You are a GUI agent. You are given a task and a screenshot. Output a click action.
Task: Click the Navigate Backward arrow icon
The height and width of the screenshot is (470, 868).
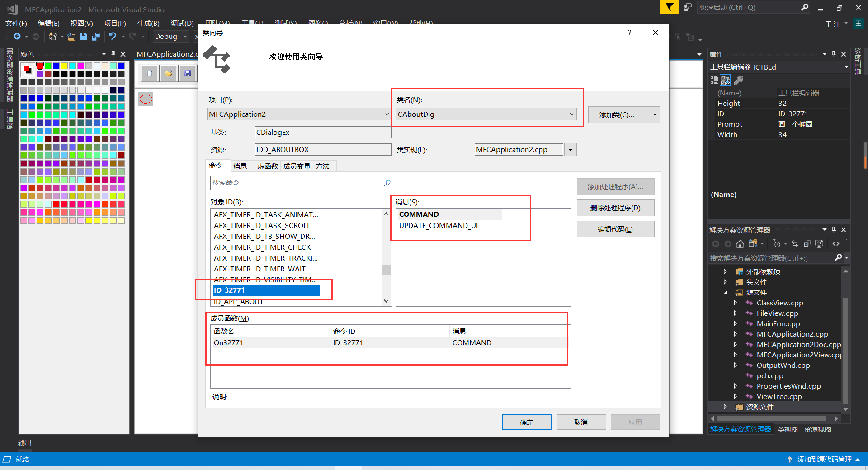tap(17, 37)
